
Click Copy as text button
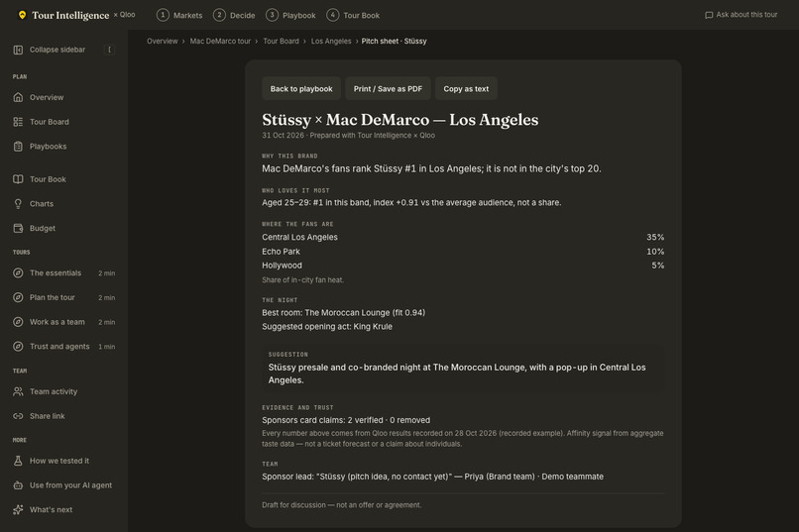(466, 88)
